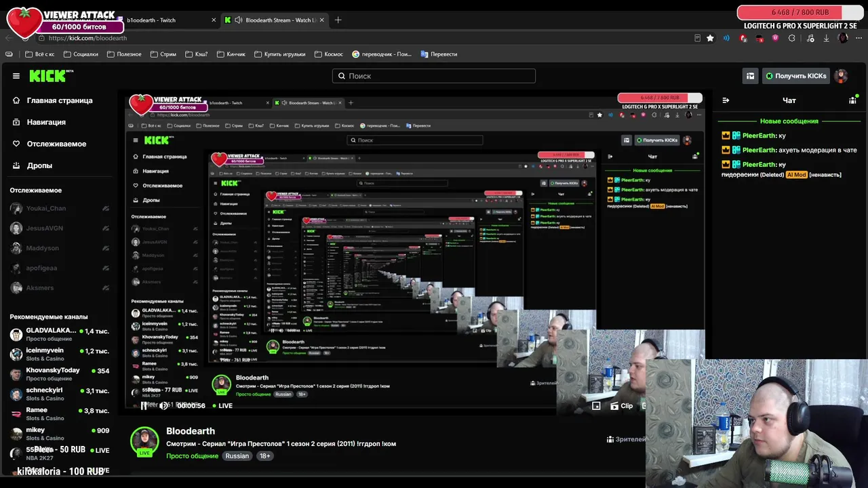Open the Bloodearth channel name link
Viewport: 868px width, 488px height.
(x=191, y=431)
